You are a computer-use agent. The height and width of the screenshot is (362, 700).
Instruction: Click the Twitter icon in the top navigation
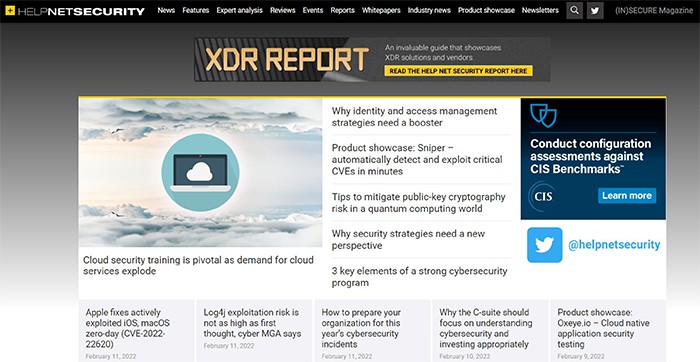[x=595, y=10]
